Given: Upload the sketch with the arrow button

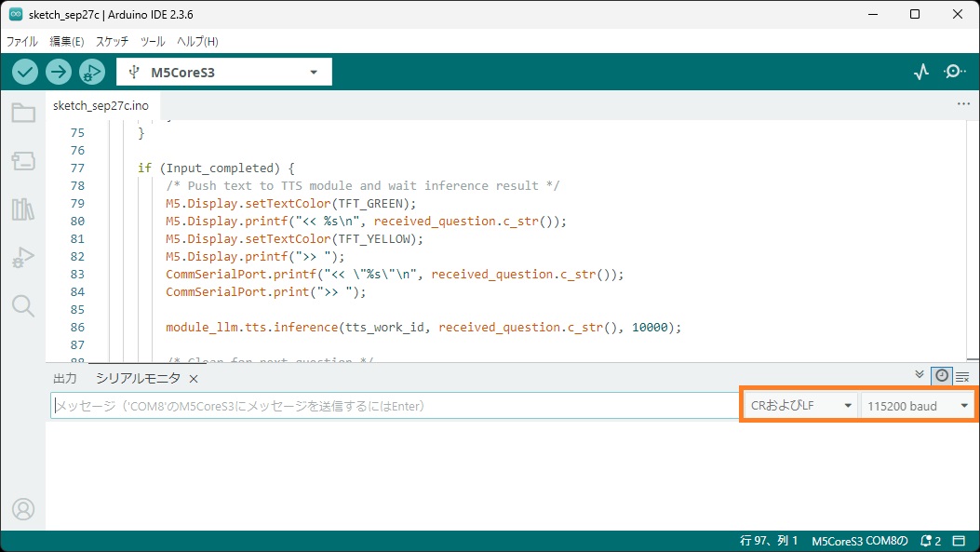Looking at the screenshot, I should click(x=59, y=72).
